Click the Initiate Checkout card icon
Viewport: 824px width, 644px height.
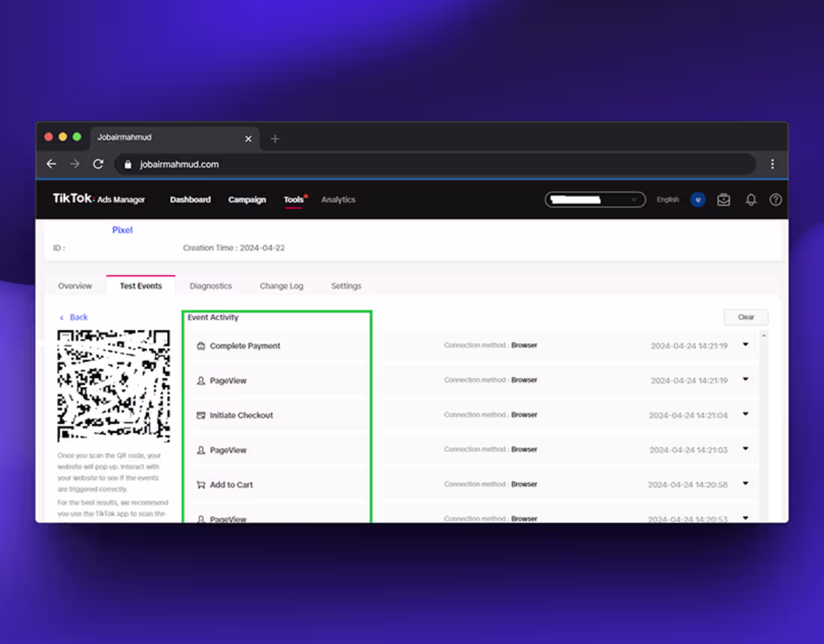[x=199, y=415]
